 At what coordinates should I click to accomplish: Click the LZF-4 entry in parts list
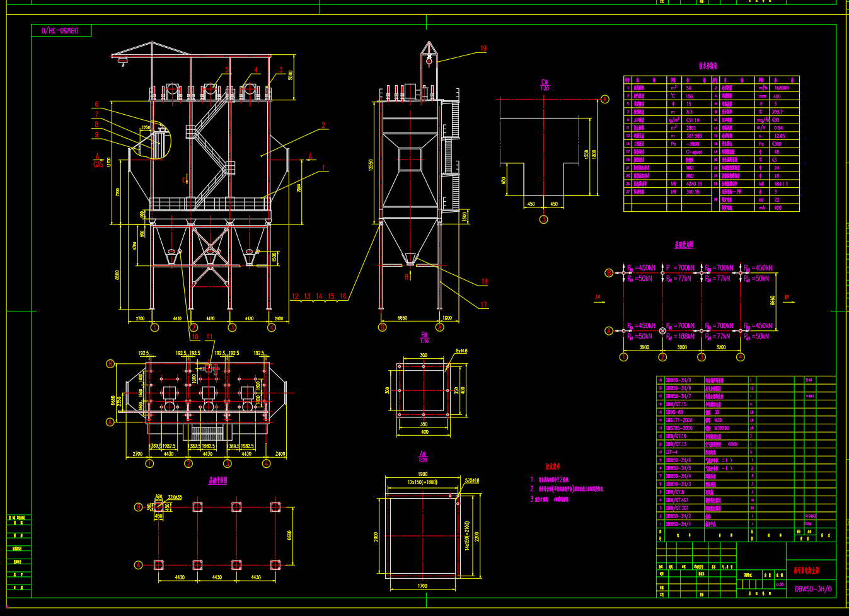tap(672, 452)
